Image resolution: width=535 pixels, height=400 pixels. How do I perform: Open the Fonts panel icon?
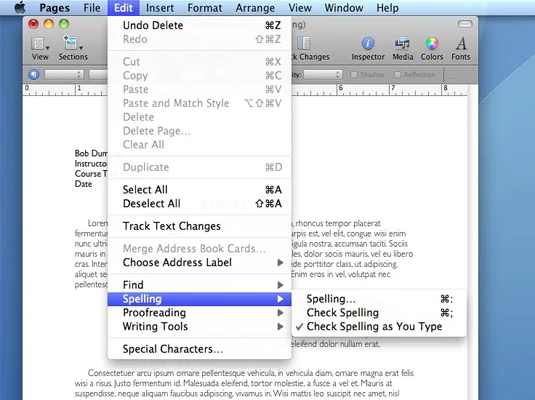[x=461, y=44]
